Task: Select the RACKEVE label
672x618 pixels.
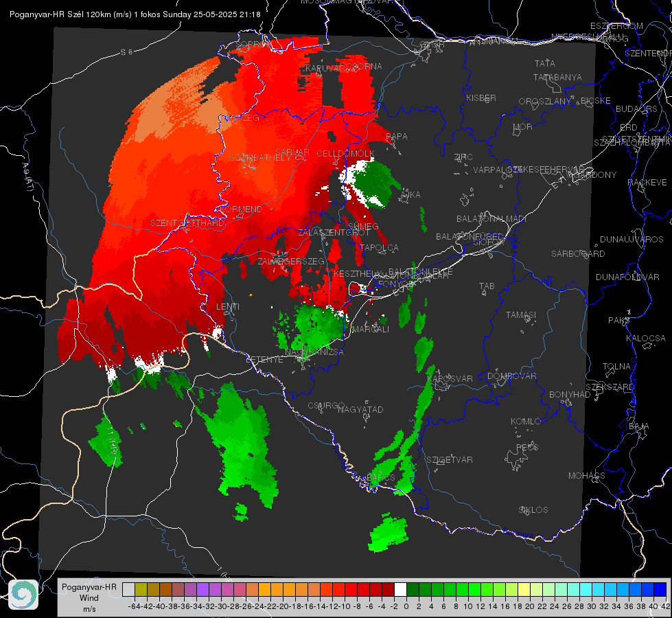Action: [x=647, y=183]
